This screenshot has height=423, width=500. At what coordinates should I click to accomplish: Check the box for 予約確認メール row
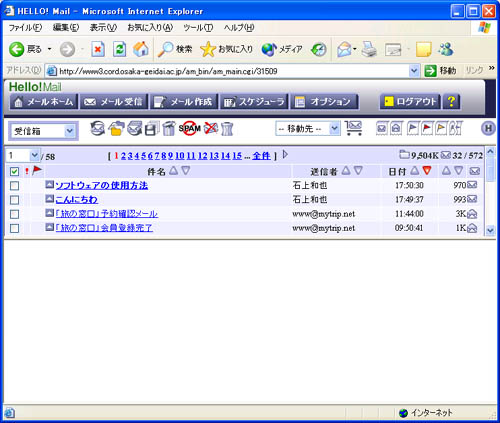pos(14,214)
